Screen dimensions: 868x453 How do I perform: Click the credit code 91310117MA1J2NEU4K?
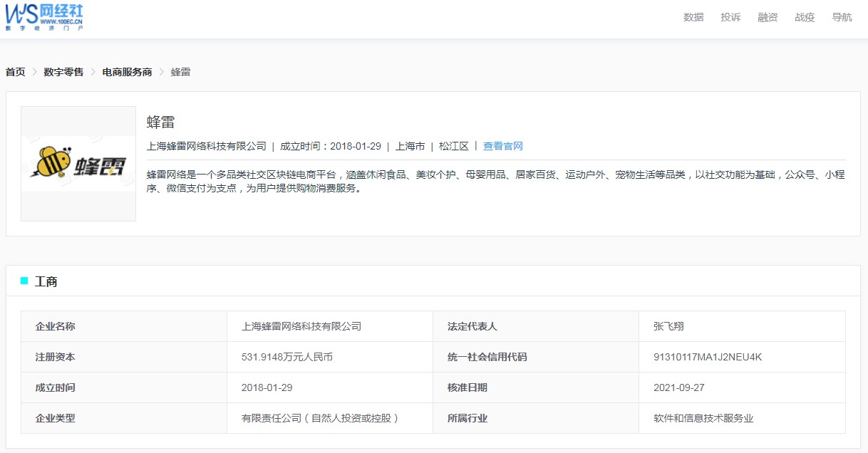pos(708,357)
